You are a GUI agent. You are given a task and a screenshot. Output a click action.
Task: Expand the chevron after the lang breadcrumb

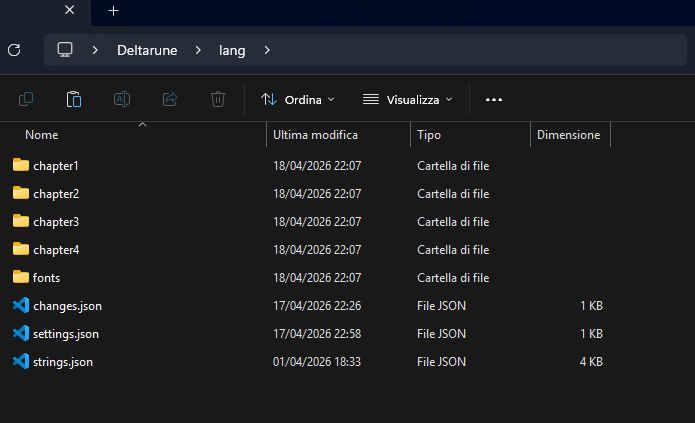click(x=267, y=49)
